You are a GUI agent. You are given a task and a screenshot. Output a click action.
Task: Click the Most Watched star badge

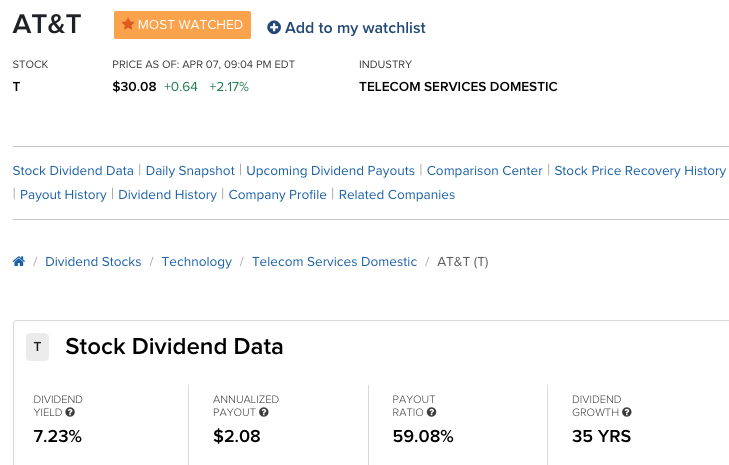(182, 25)
